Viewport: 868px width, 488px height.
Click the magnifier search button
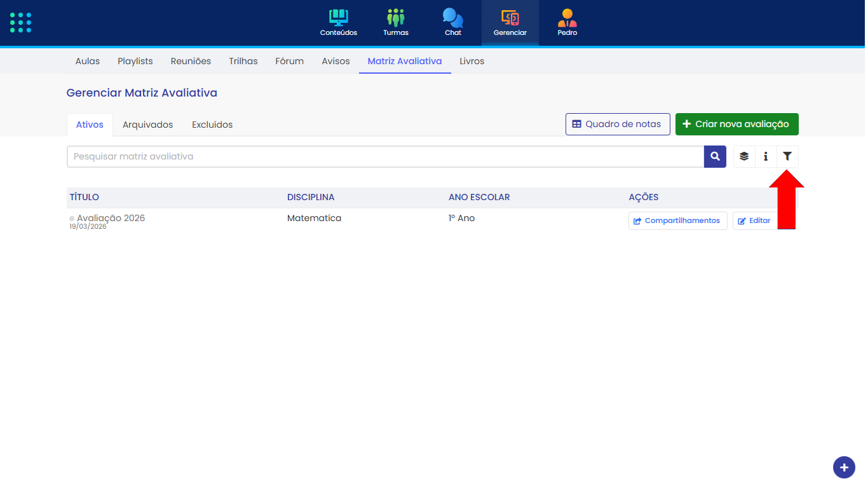[715, 156]
